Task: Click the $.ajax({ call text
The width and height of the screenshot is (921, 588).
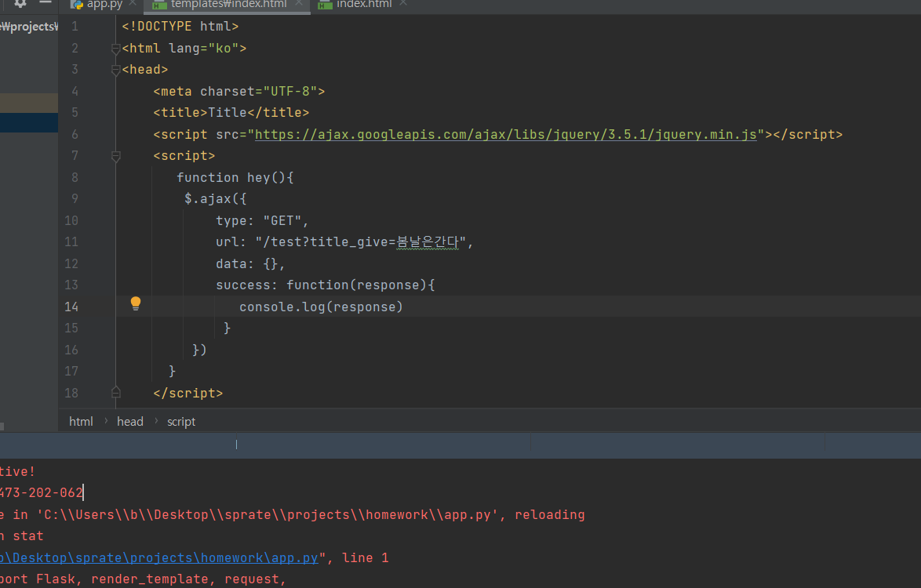Action: (x=216, y=199)
